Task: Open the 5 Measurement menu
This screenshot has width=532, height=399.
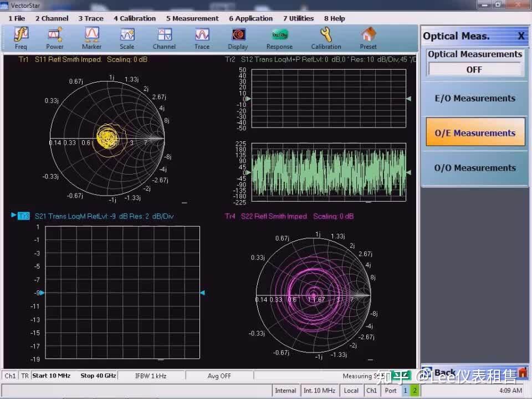Action: click(192, 18)
